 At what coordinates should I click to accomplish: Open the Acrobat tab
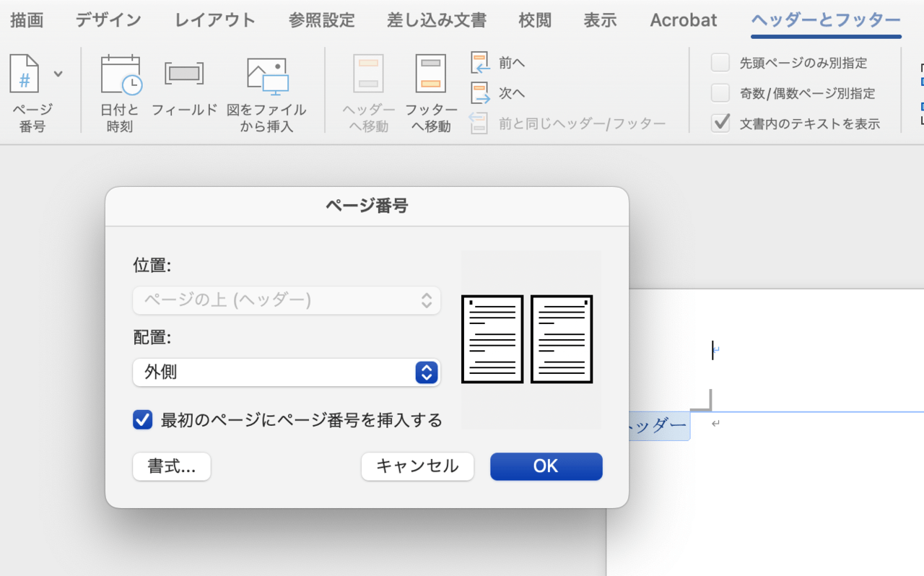pos(683,20)
